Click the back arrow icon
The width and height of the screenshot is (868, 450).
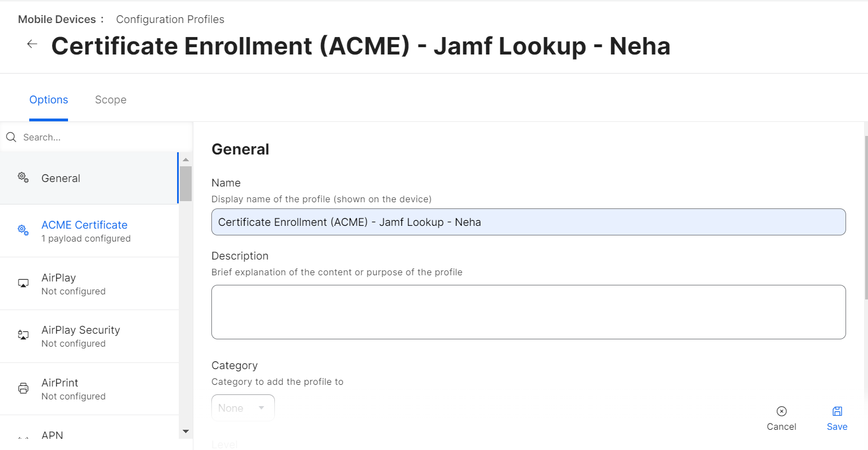click(32, 44)
